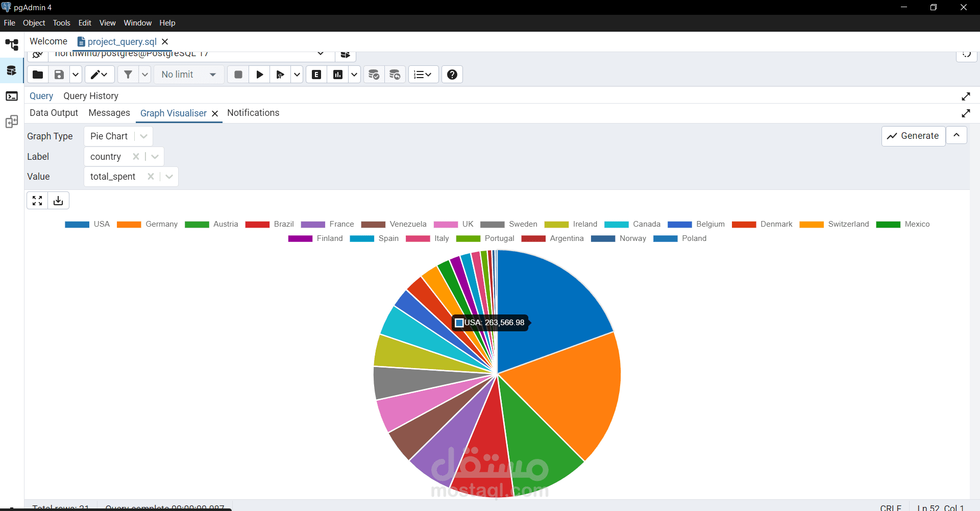This screenshot has width=980, height=511.
Task: Close the Graph Visualiser tab
Action: point(215,113)
